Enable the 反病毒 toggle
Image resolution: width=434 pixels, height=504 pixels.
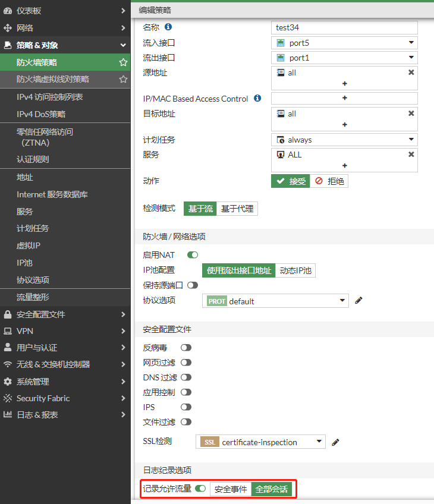(x=186, y=348)
